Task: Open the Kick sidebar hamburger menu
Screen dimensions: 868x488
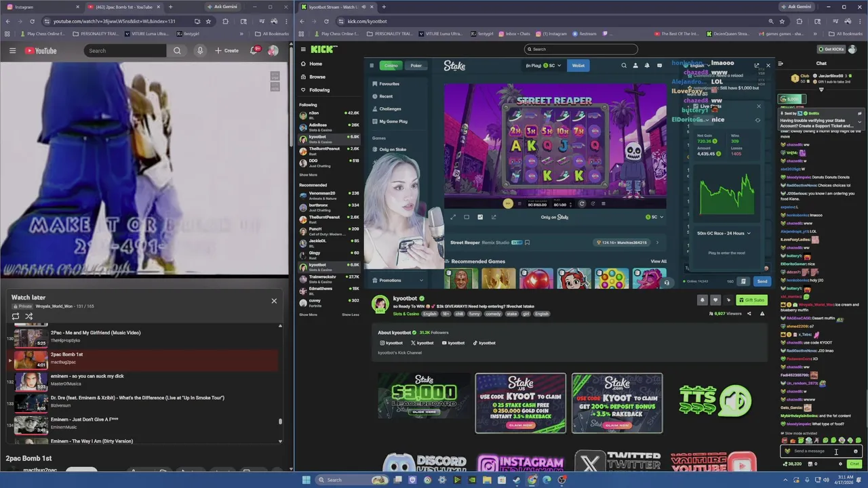Action: pyautogui.click(x=303, y=49)
